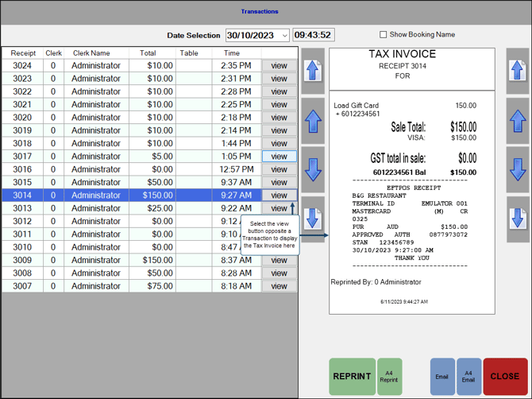This screenshot has width=532, height=399.
Task: Click the REPRINT button
Action: click(x=352, y=377)
